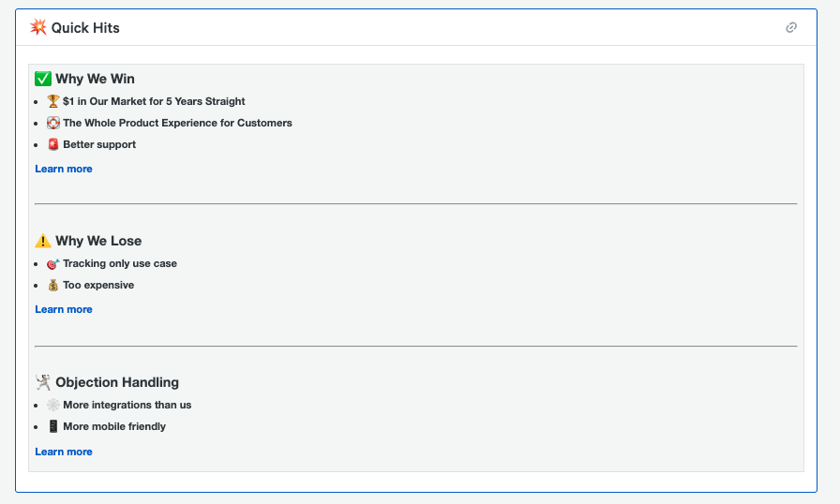Click the green checkmark icon by Why We Win
The height and width of the screenshot is (504, 840).
point(43,79)
